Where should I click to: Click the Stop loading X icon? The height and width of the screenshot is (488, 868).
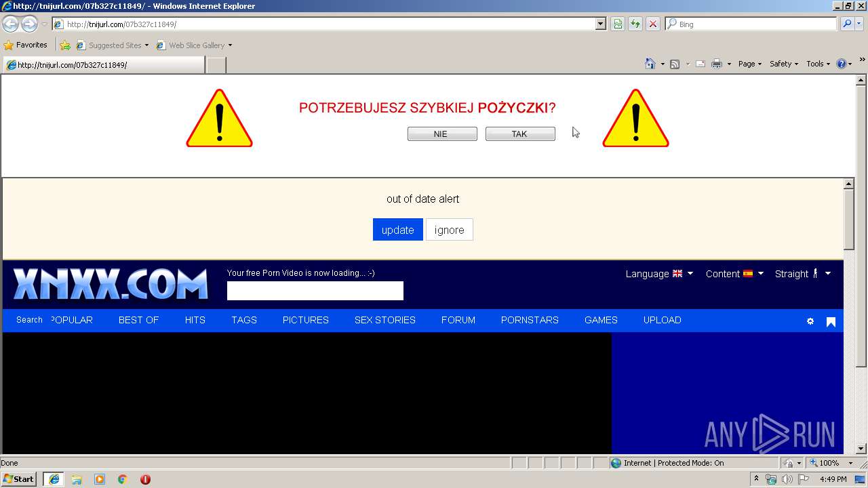[653, 24]
